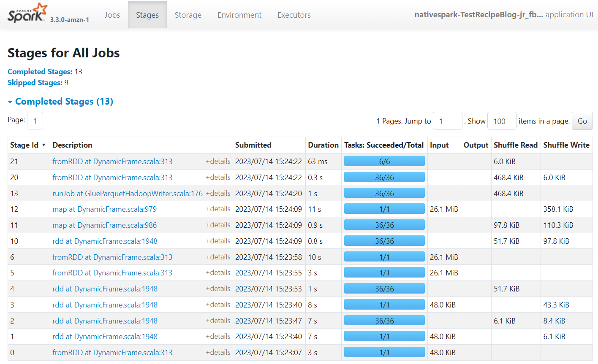The height and width of the screenshot is (364, 598).
Task: Expand +details for runJob GlueParquetHadoopWriter stage
Action: point(218,194)
